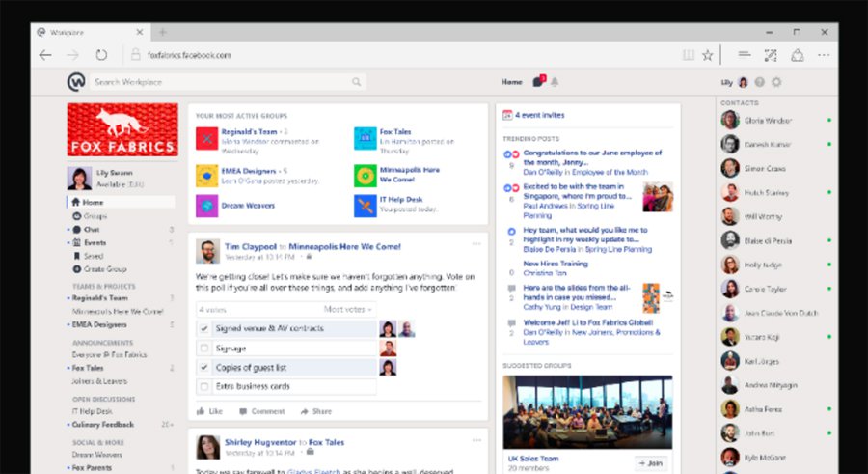This screenshot has width=868, height=474.
Task: Click in the Search Workplace field
Action: tap(227, 82)
